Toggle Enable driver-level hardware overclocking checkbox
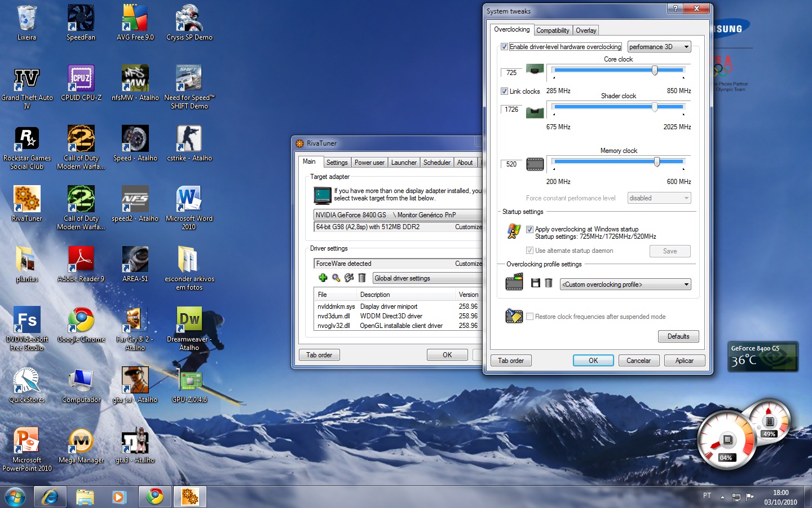 [x=504, y=47]
